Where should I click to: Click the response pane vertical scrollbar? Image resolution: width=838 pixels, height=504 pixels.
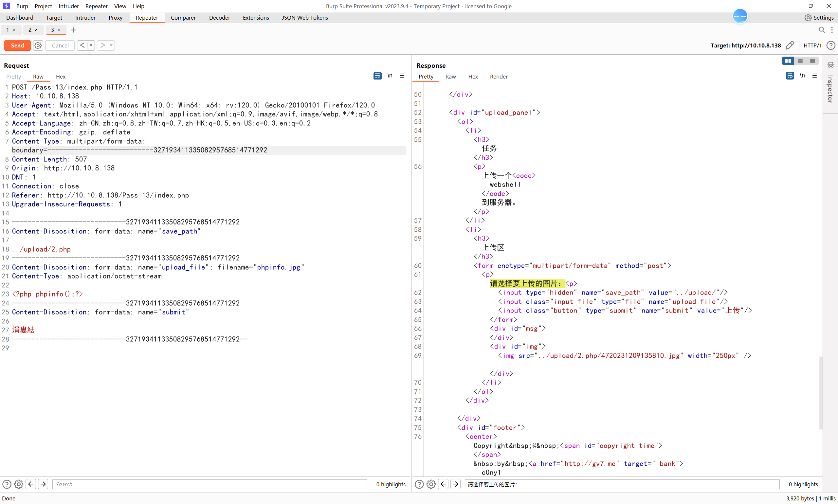click(x=820, y=393)
